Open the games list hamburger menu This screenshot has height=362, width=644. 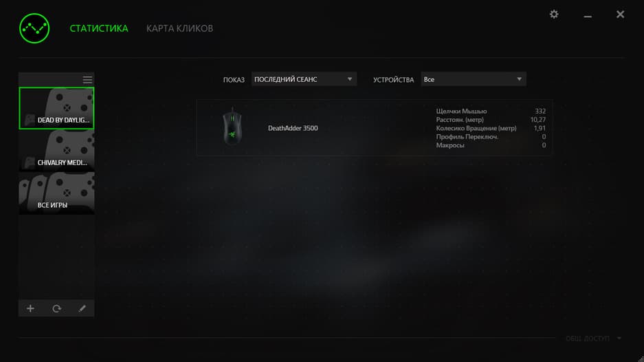[87, 80]
